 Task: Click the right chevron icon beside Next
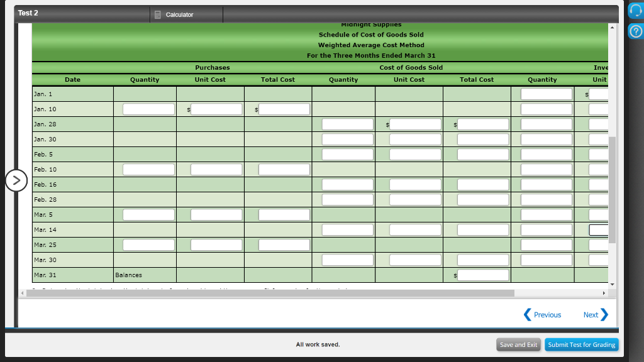click(x=607, y=314)
